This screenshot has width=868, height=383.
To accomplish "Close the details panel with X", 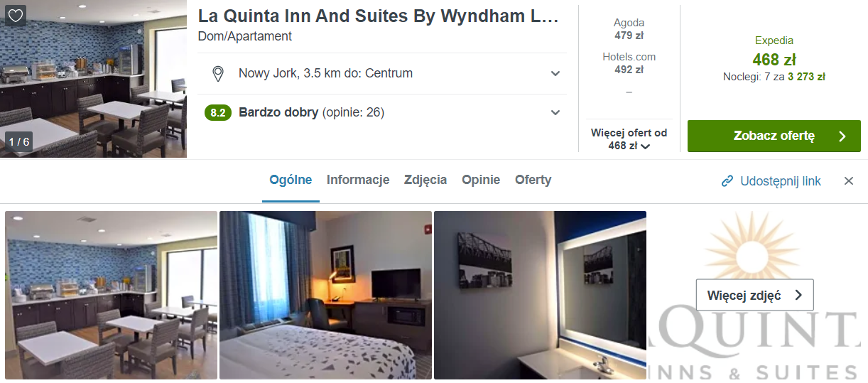I will coord(849,181).
